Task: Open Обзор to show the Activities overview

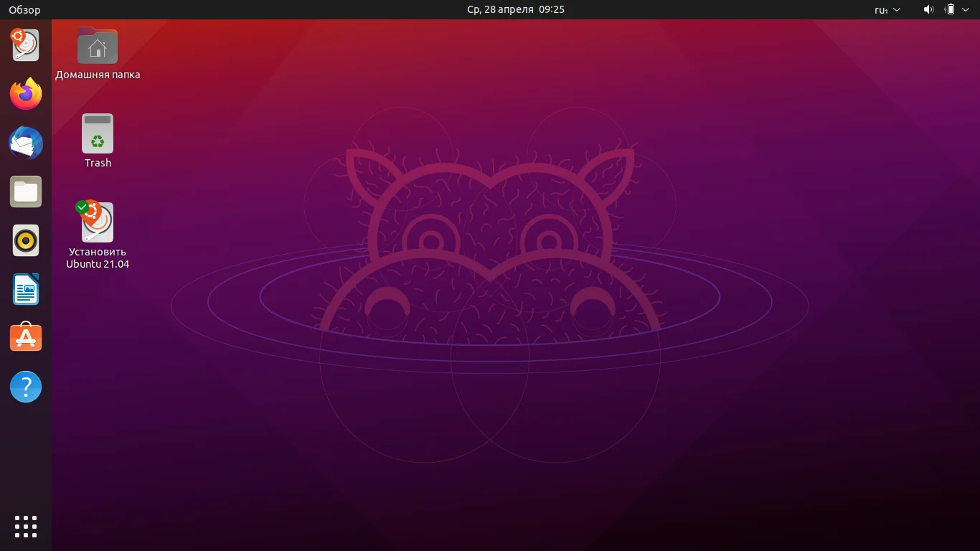Action: pyautogui.click(x=24, y=9)
